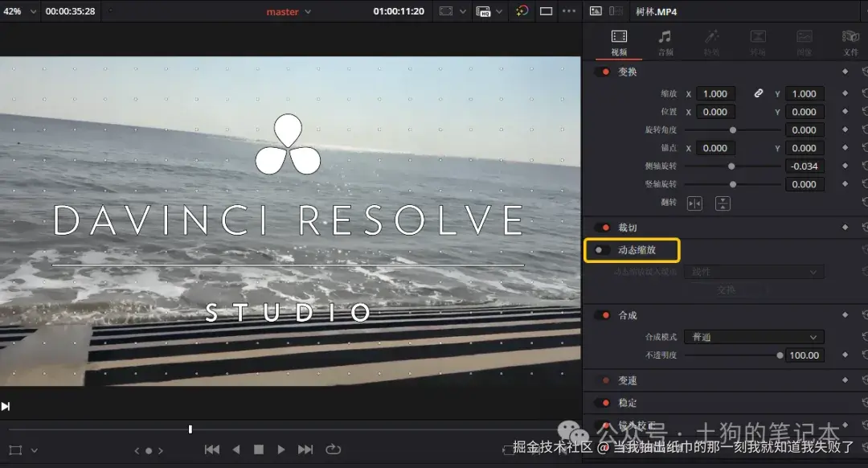Viewport: 868px width, 468px height.
Task: Add keyframe diamond for 不透明度 (Opacity)
Action: coord(845,355)
